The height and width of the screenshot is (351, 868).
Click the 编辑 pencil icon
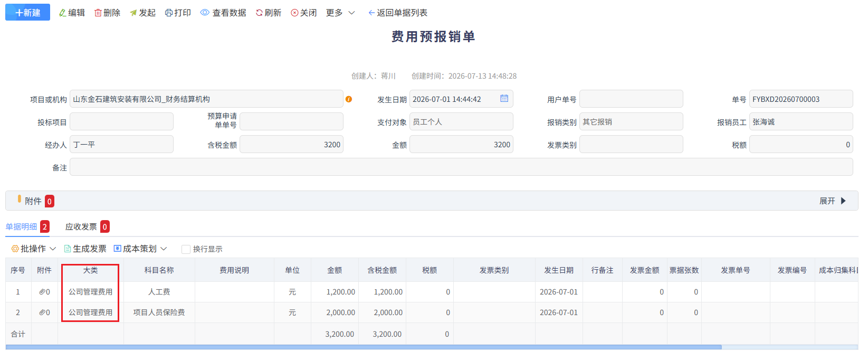click(63, 13)
